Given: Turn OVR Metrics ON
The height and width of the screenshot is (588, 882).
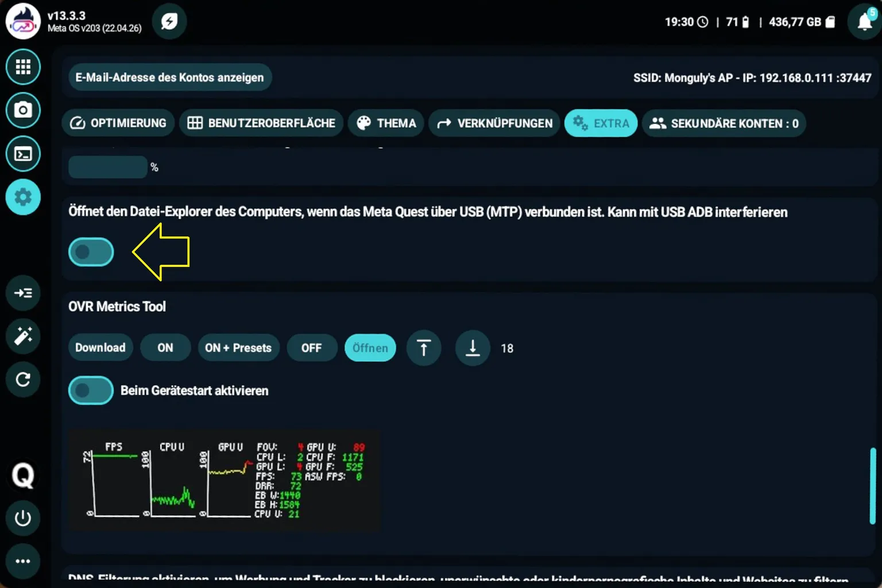Looking at the screenshot, I should coord(165,348).
